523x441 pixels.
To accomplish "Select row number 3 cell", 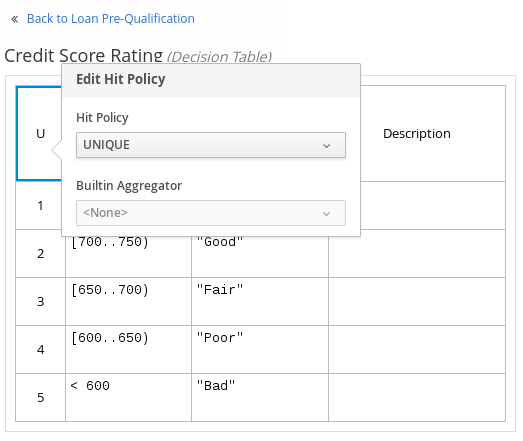I will 40,302.
